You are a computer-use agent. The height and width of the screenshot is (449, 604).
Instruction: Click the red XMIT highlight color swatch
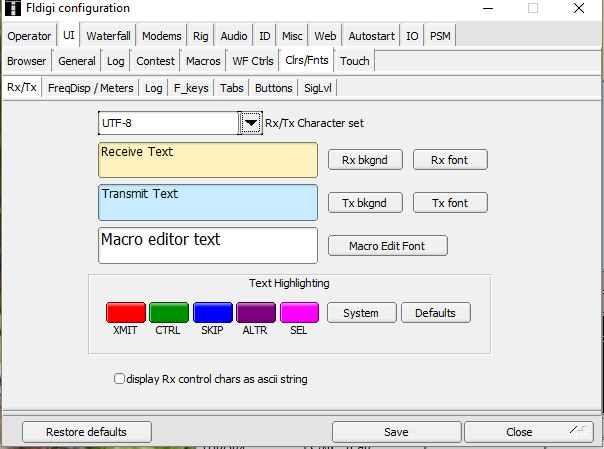point(125,312)
